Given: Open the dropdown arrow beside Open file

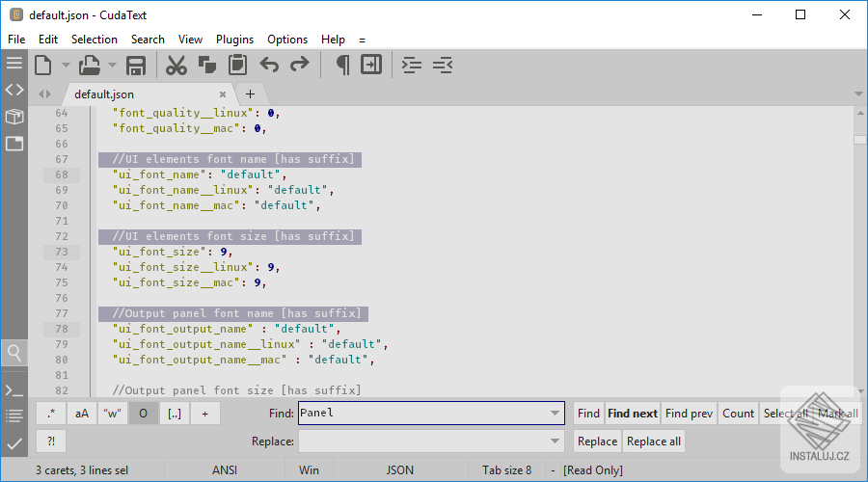Looking at the screenshot, I should (x=112, y=66).
